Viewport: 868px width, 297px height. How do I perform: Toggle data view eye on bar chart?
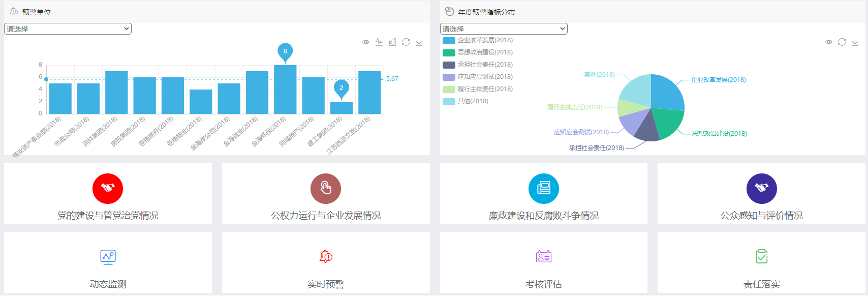(366, 42)
